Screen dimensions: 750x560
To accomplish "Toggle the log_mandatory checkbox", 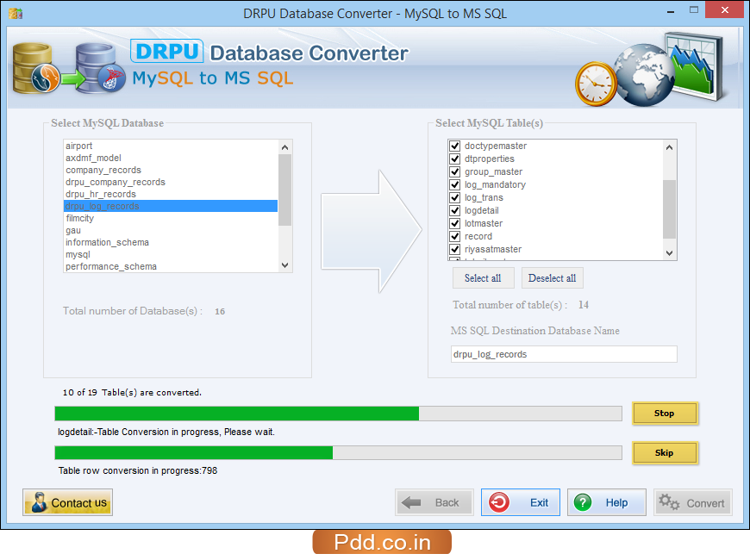I will 455,184.
